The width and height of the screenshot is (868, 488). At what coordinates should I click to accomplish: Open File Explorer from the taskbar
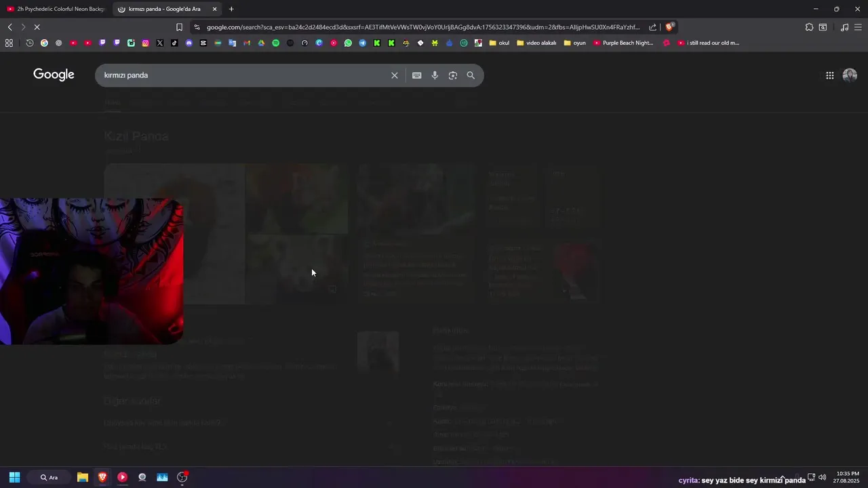pos(82,477)
